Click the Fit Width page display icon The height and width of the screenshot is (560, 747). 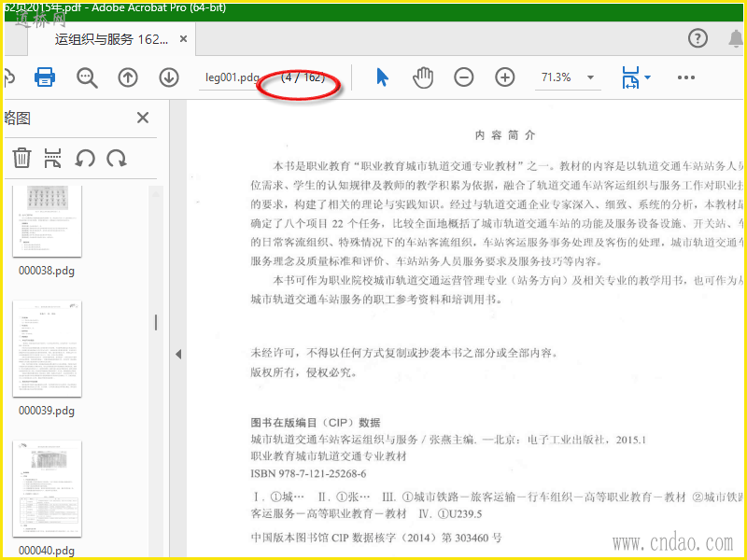[630, 77]
